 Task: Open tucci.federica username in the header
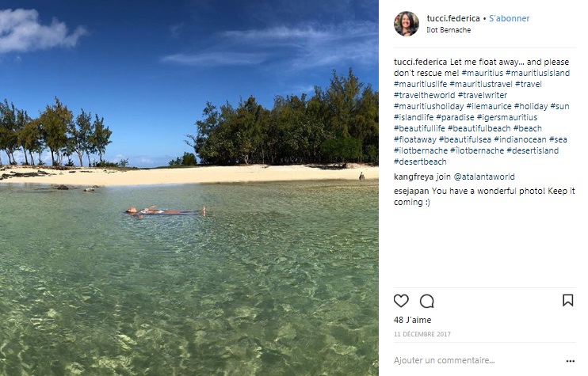tap(452, 18)
